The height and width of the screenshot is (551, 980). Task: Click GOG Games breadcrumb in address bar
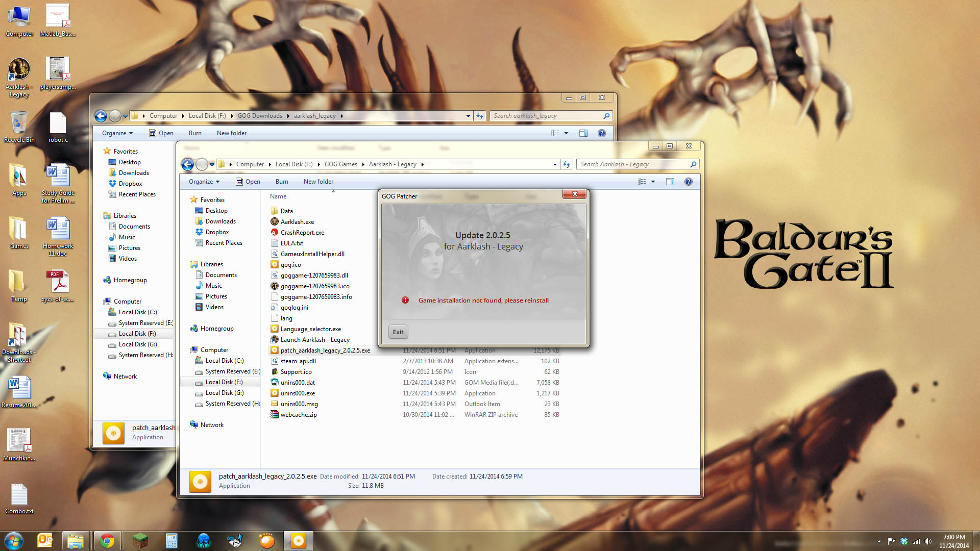[x=341, y=164]
